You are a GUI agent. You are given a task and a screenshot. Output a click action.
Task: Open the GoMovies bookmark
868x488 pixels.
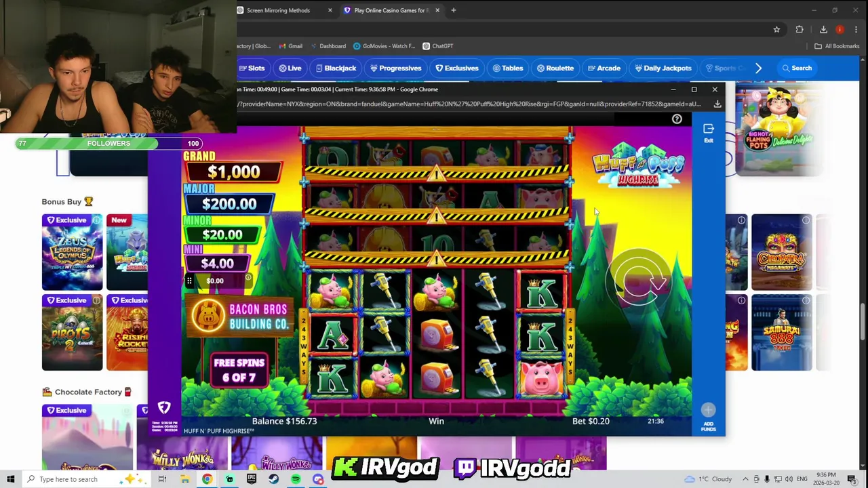coord(384,46)
